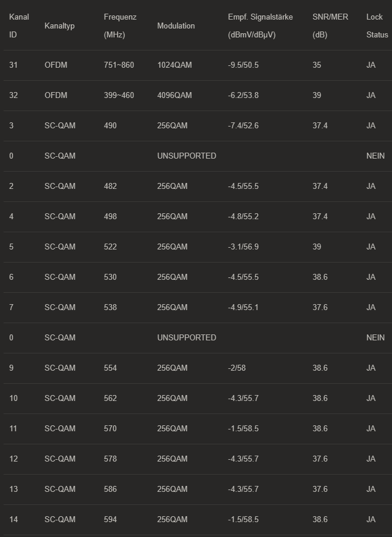Select the 4096QAM modulation cell

click(x=174, y=95)
